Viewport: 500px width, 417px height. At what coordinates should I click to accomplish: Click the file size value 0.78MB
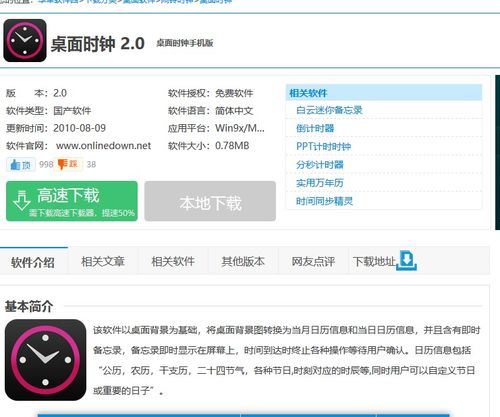[x=232, y=146]
